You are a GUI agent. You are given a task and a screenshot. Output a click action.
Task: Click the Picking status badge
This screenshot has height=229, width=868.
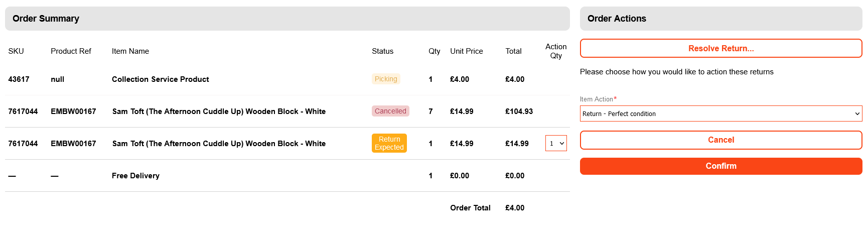385,79
